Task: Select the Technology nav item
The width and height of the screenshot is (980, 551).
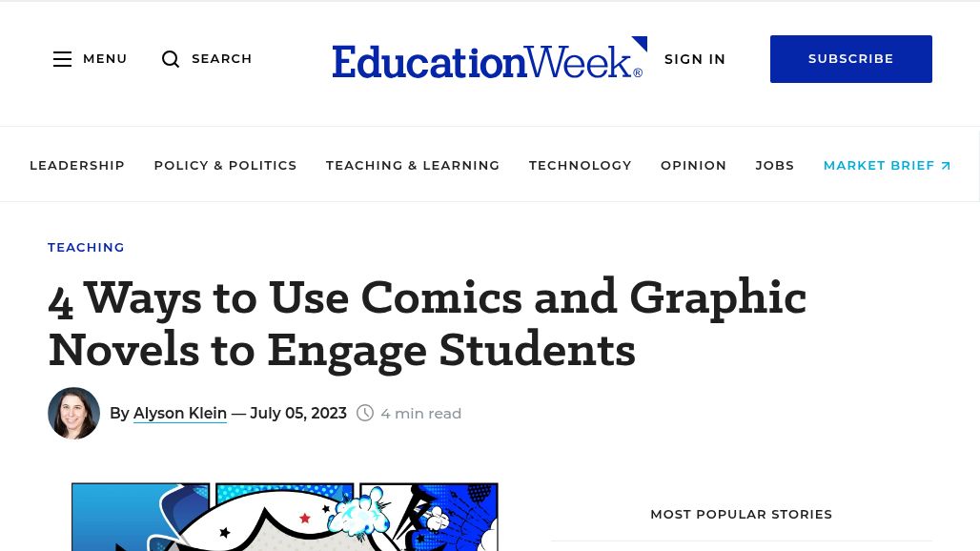Action: click(x=580, y=165)
